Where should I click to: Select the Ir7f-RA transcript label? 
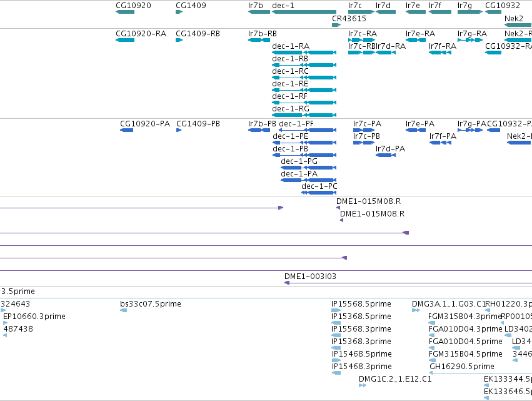(x=443, y=46)
